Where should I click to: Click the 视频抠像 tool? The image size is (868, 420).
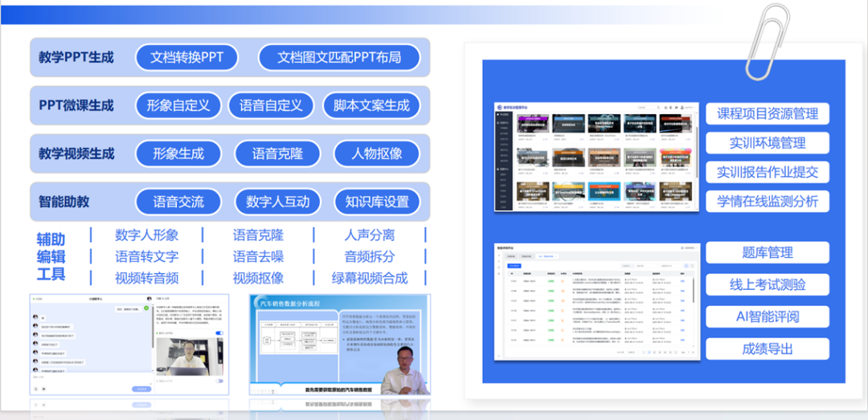[258, 277]
